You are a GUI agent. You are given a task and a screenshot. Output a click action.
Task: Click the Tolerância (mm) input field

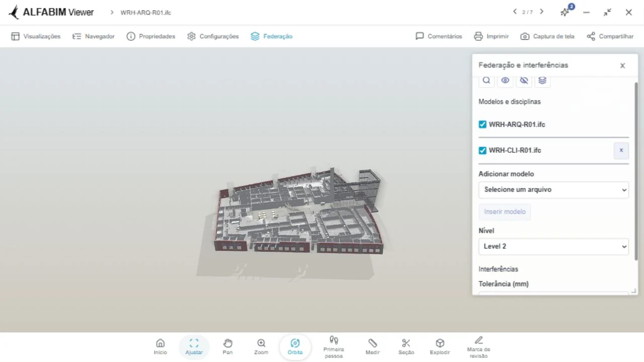pyautogui.click(x=553, y=293)
